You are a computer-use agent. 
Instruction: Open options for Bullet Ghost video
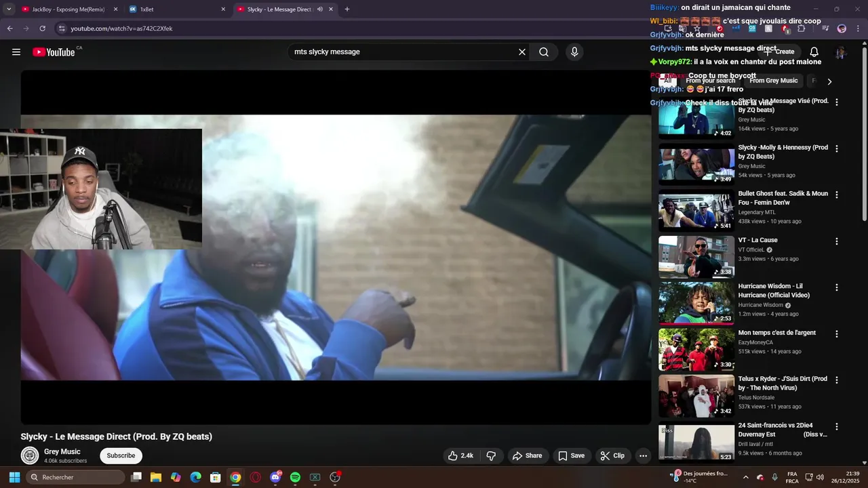click(837, 195)
